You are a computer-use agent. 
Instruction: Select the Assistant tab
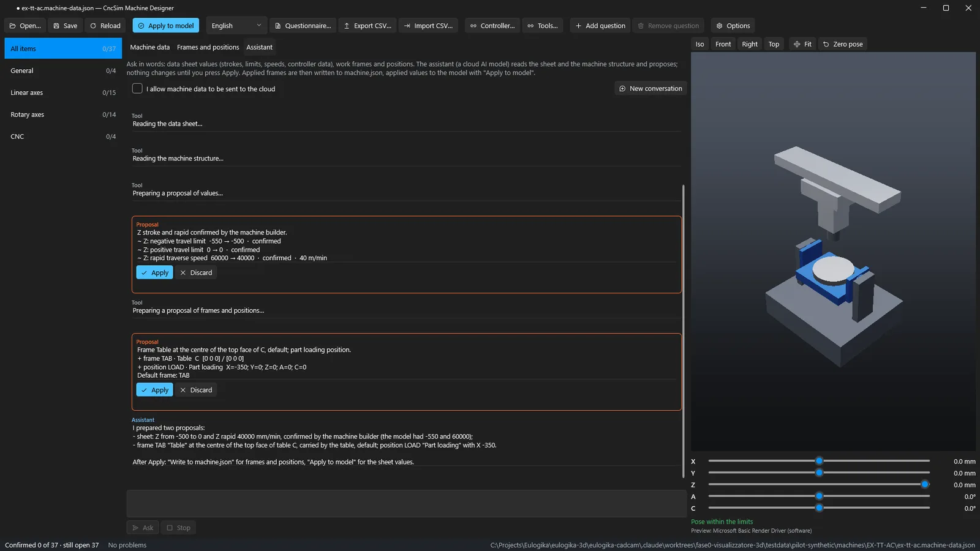[x=260, y=47]
